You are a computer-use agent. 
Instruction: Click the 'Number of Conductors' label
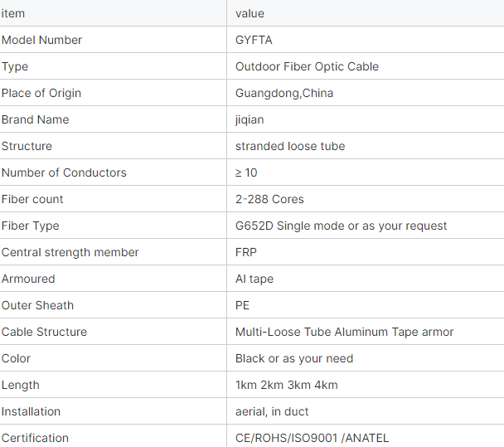(x=64, y=172)
